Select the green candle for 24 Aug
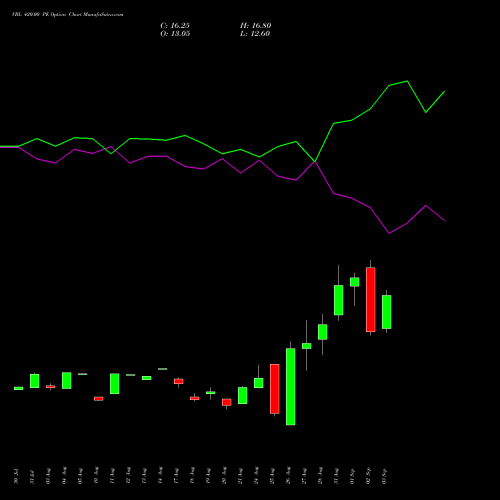Screen dimensions: 500x500 click(259, 383)
